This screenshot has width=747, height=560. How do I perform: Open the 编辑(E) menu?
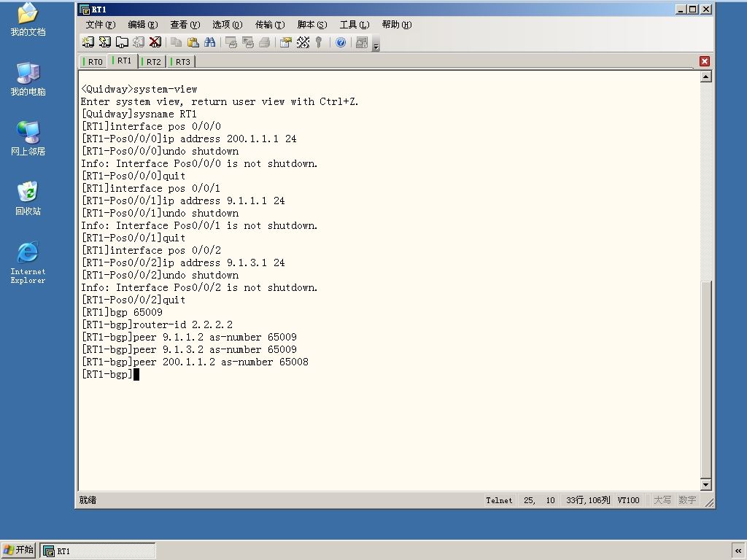(143, 24)
